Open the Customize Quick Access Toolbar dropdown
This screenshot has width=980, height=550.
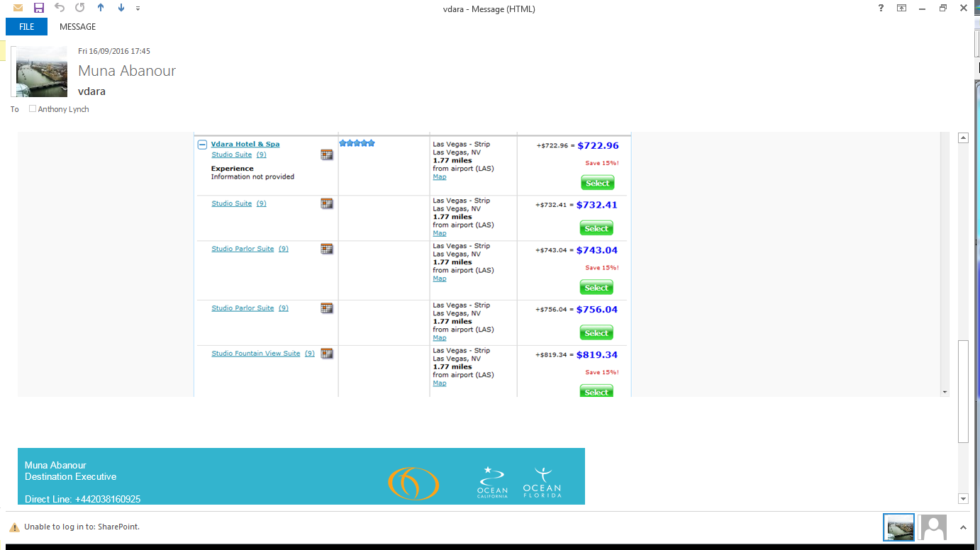[x=138, y=9]
